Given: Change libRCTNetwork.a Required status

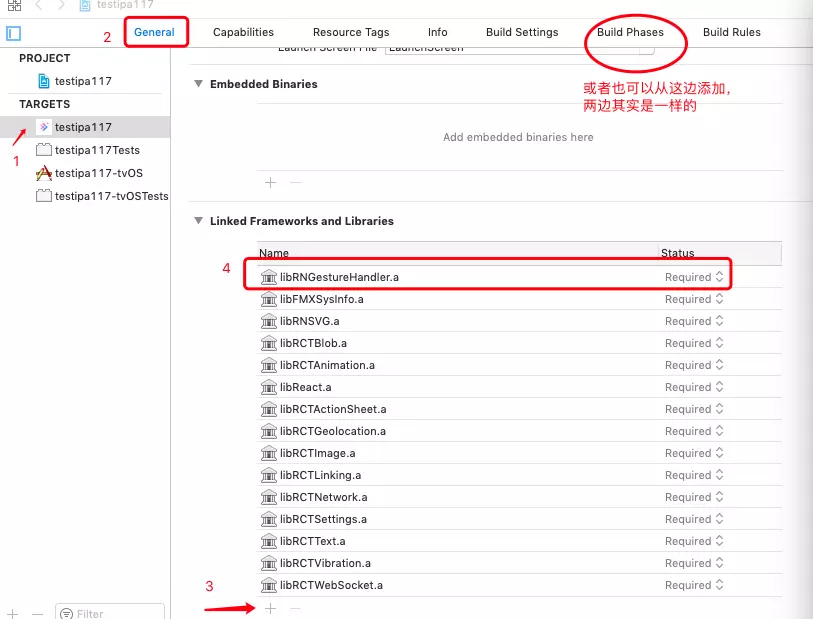Looking at the screenshot, I should (694, 497).
